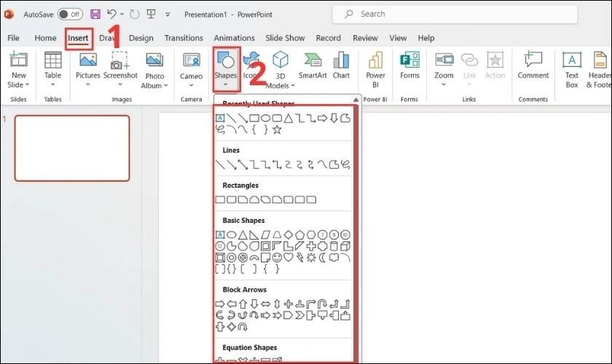The image size is (612, 364).
Task: Click the Cameo camera icon
Action: 191,60
